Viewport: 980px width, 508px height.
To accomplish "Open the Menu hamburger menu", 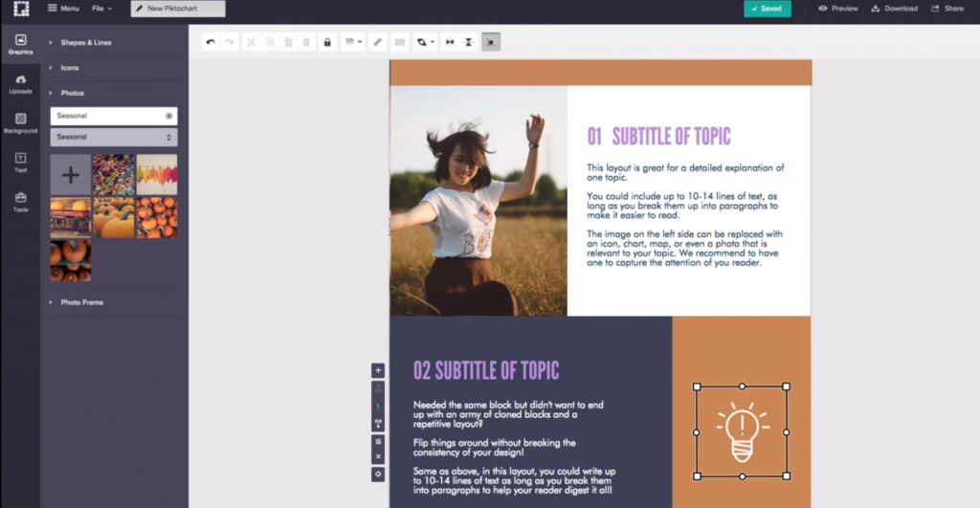I will (x=64, y=8).
